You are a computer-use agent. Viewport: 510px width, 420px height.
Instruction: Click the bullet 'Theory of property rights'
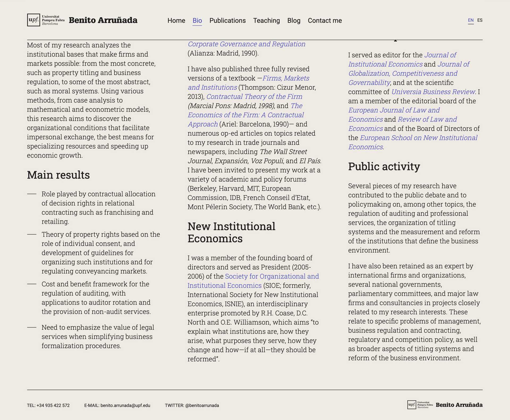point(101,253)
